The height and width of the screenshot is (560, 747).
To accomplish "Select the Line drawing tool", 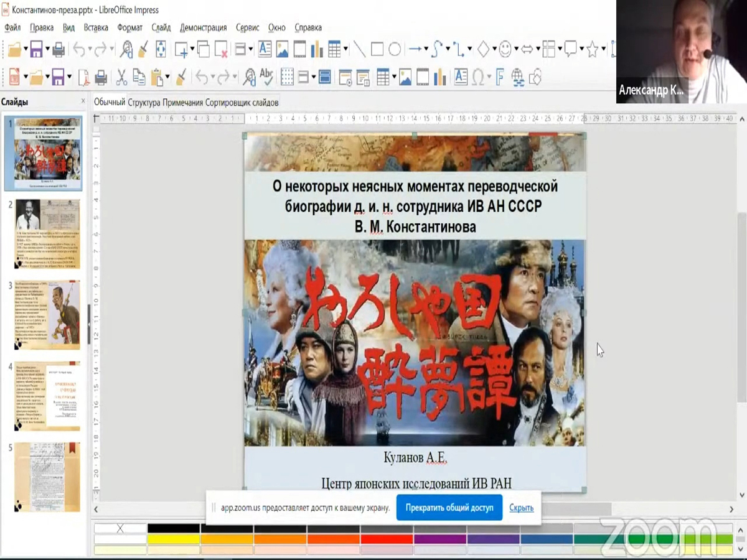I will 359,49.
